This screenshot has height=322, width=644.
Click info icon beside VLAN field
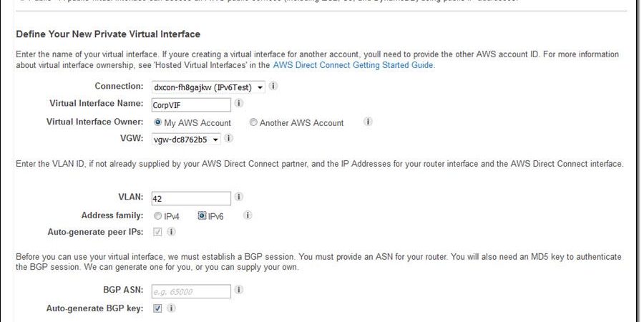[x=238, y=197]
